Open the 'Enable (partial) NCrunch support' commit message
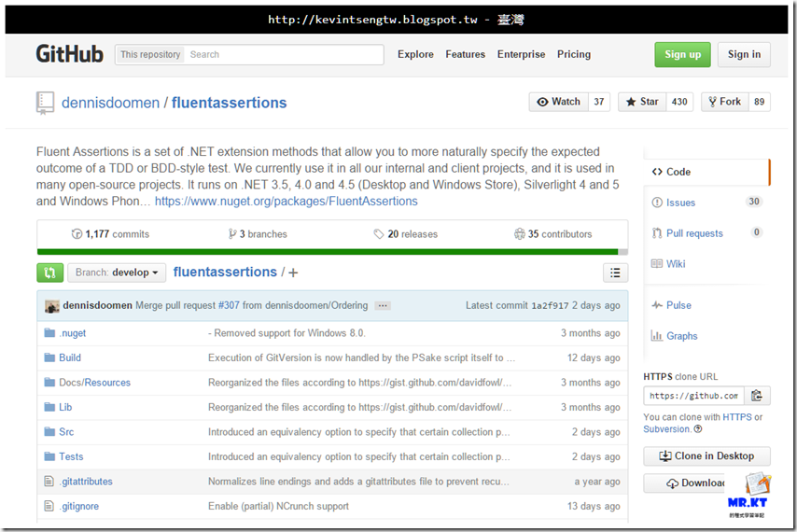 click(x=278, y=506)
